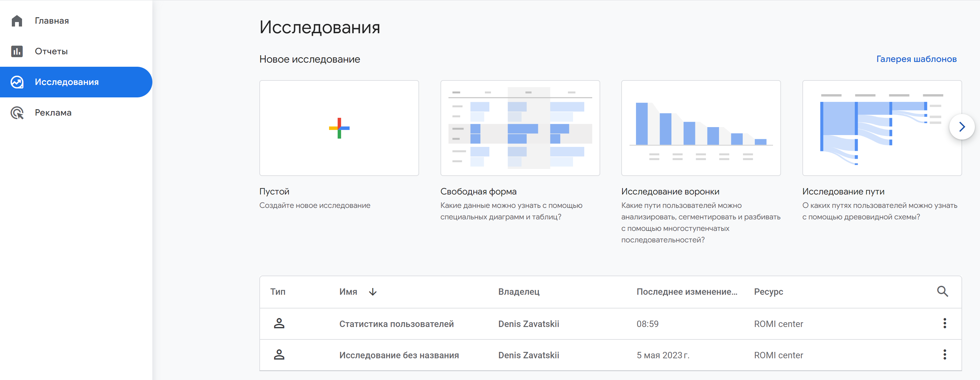Click the search magnifier in the table header

click(942, 291)
